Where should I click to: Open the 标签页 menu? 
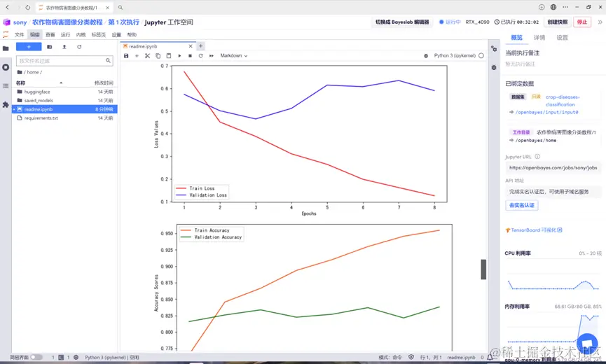(x=99, y=35)
